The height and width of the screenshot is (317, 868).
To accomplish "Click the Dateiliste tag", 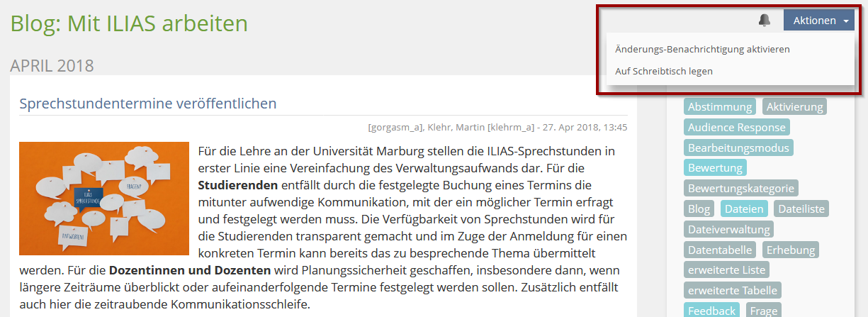I will 801,209.
